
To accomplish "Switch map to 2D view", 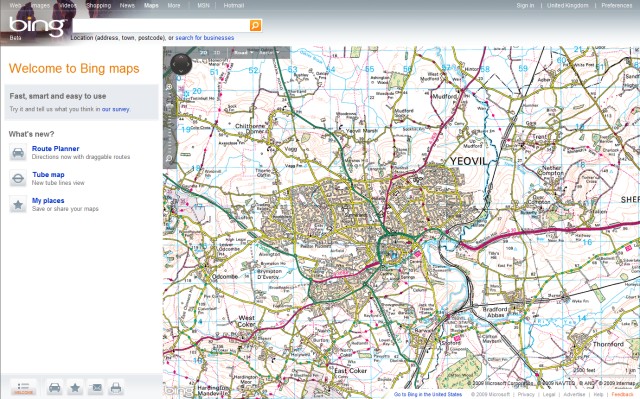I will 204,53.
